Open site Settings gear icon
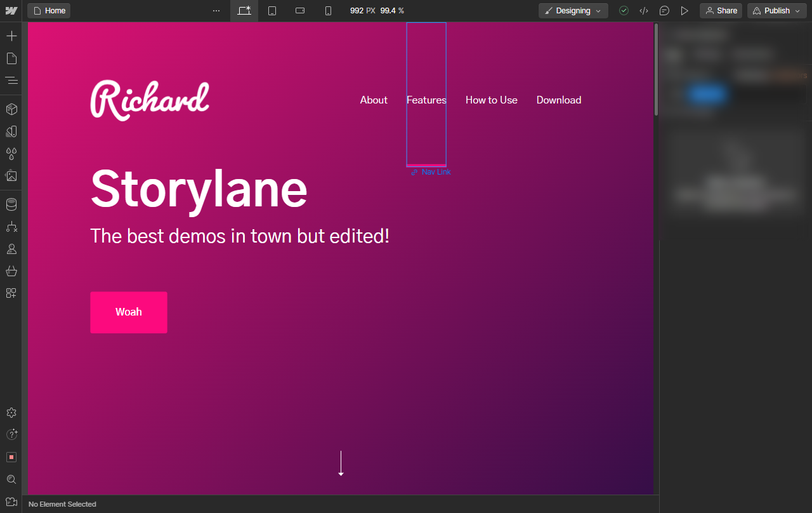This screenshot has height=513, width=812. coord(11,413)
